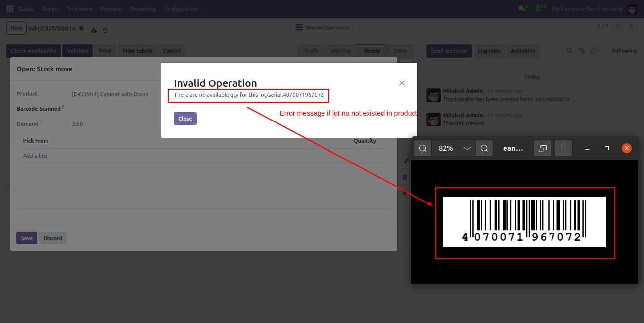Open the My Company (San Francisco) switcher
Viewport: 644px width, 323px height.
[587, 9]
